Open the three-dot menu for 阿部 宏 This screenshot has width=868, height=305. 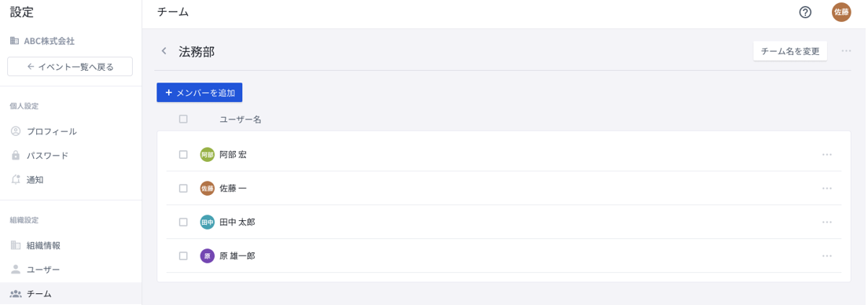click(827, 155)
